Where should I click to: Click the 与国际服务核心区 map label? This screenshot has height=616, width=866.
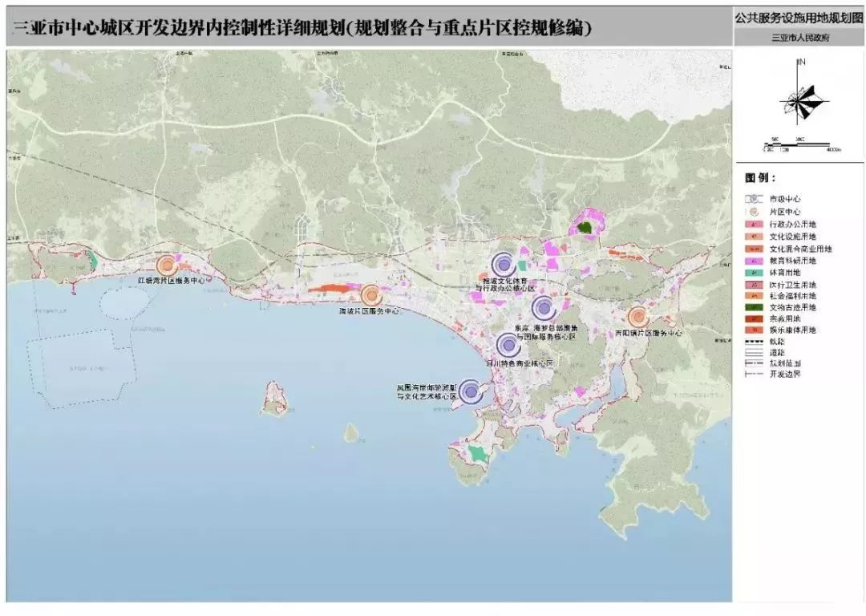(546, 336)
